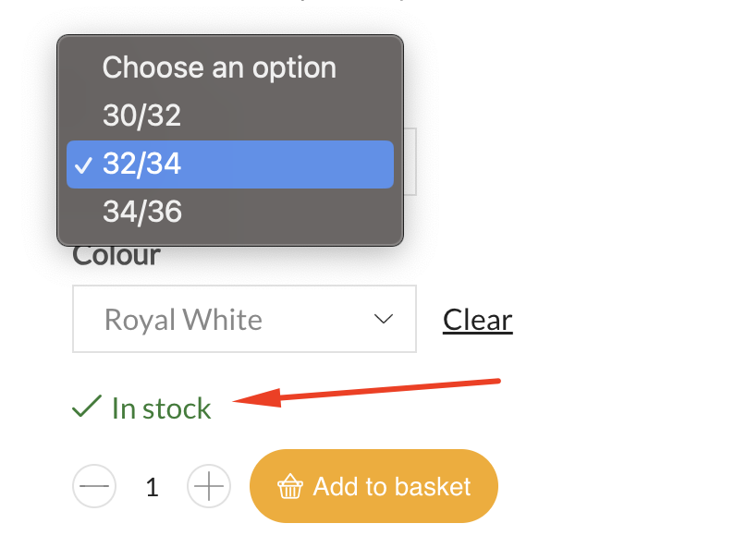The height and width of the screenshot is (560, 747).
Task: Click the red arrow annotation
Action: (x=366, y=393)
